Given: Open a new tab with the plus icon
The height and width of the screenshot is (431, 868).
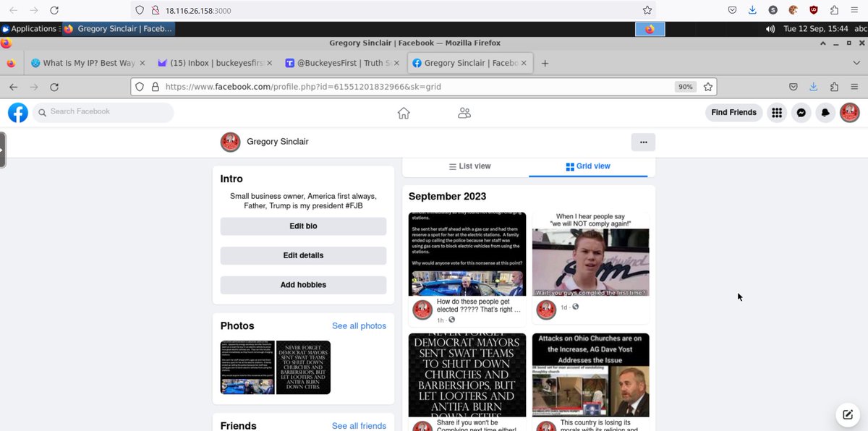Looking at the screenshot, I should coord(545,63).
